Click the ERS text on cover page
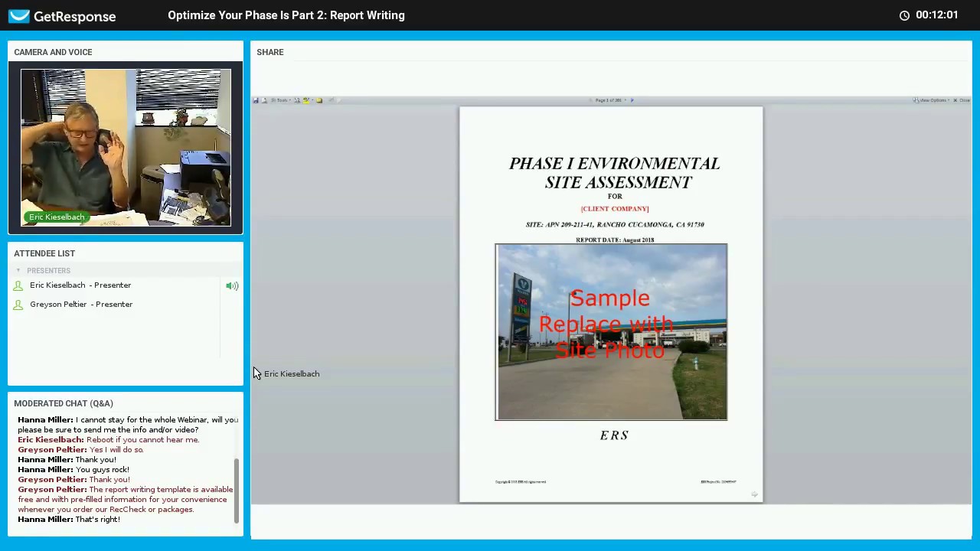Image resolution: width=980 pixels, height=551 pixels. click(614, 435)
